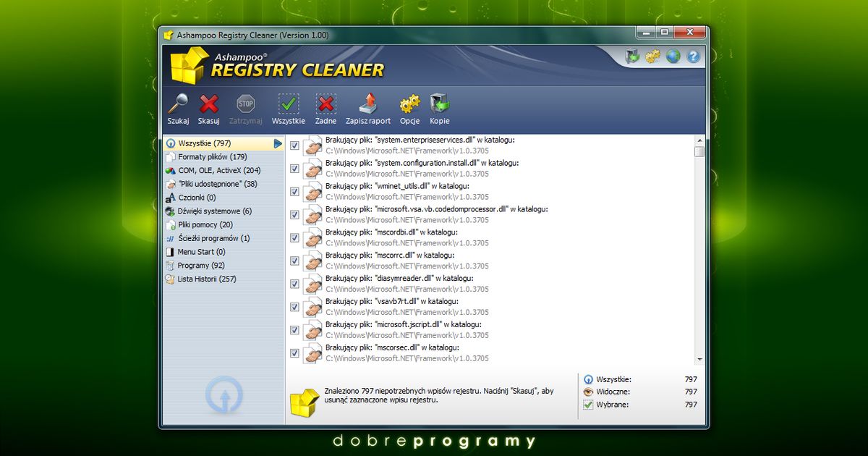The height and width of the screenshot is (456, 868).
Task: Select the Programy (92) category
Action: [x=200, y=266]
